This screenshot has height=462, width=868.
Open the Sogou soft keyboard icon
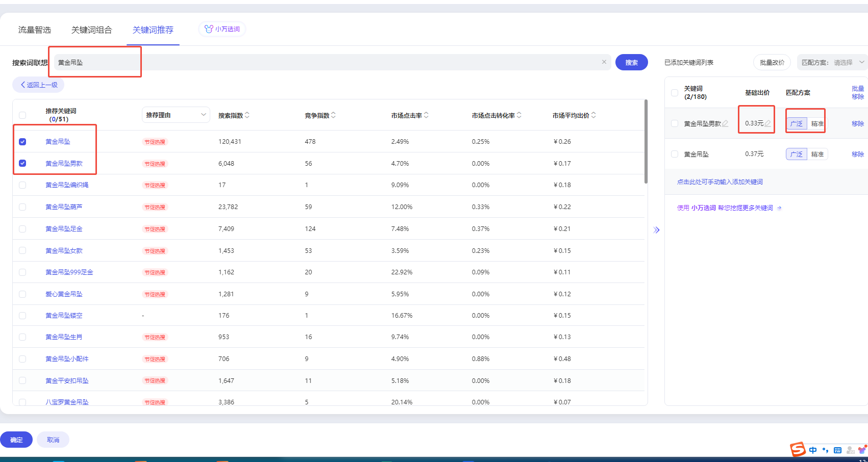click(x=837, y=450)
